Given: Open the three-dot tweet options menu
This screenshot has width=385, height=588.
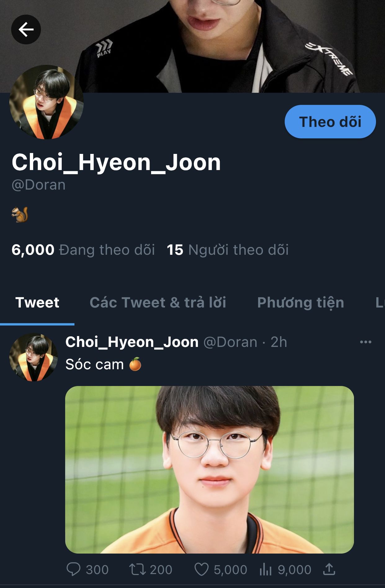Looking at the screenshot, I should (366, 342).
